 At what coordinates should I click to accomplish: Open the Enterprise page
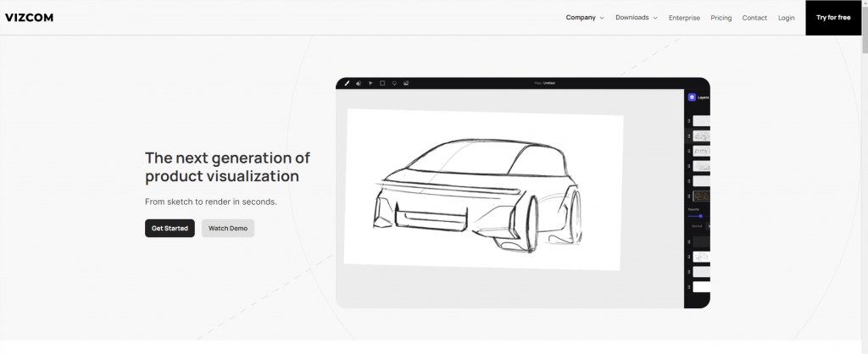click(684, 18)
